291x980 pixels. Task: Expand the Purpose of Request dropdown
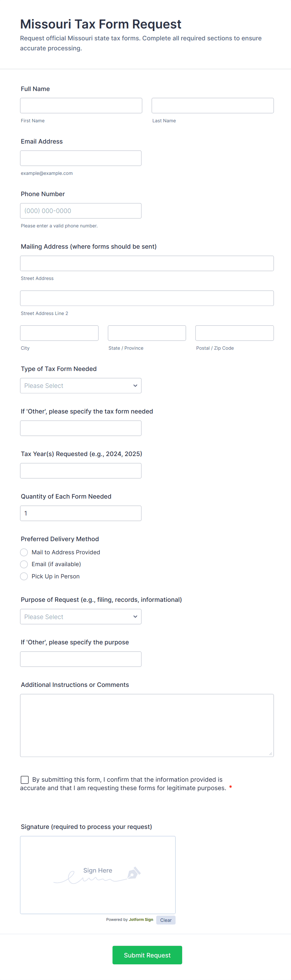point(81,617)
